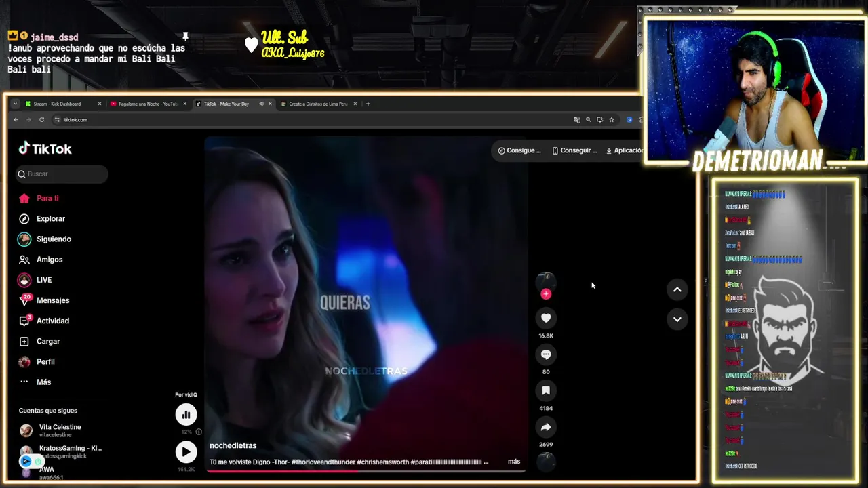Switch to Create a Distritos de Lima tab
868x488 pixels.
(317, 104)
